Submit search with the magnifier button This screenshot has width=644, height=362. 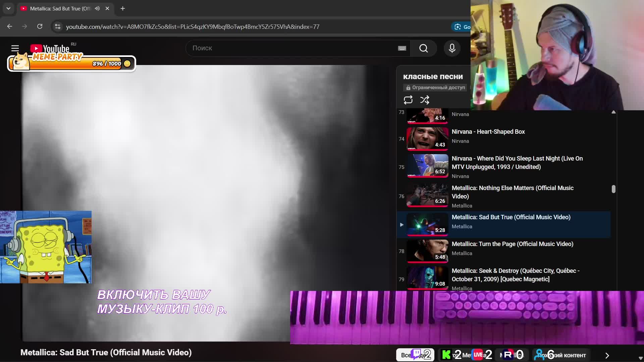point(424,48)
